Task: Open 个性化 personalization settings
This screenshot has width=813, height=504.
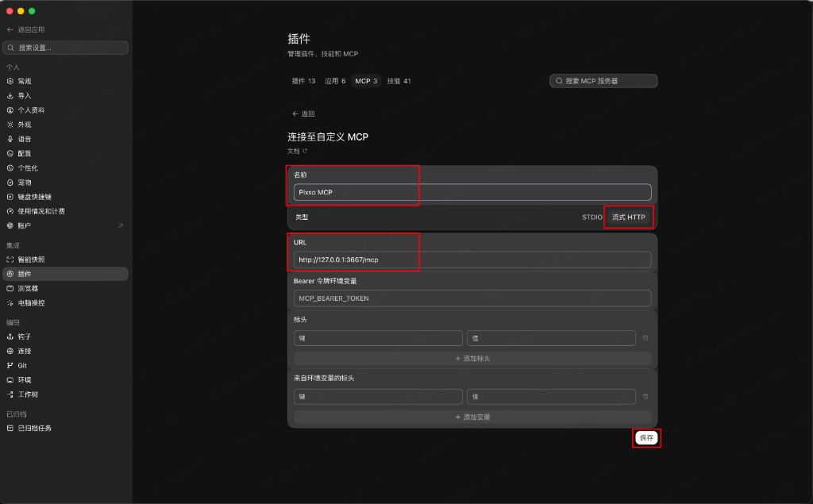Action: pyautogui.click(x=65, y=168)
